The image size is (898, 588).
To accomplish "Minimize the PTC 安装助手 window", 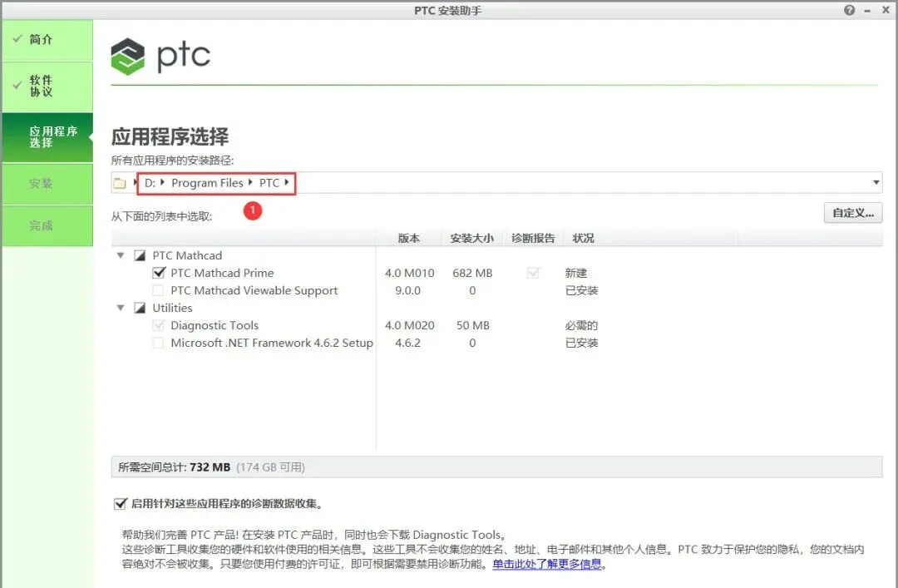I will click(x=867, y=11).
